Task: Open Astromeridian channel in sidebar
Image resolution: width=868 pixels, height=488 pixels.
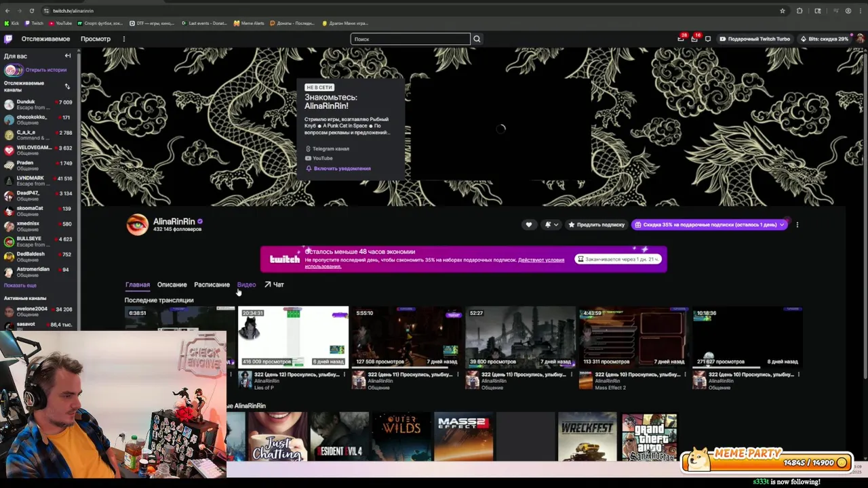Action: 38,272
